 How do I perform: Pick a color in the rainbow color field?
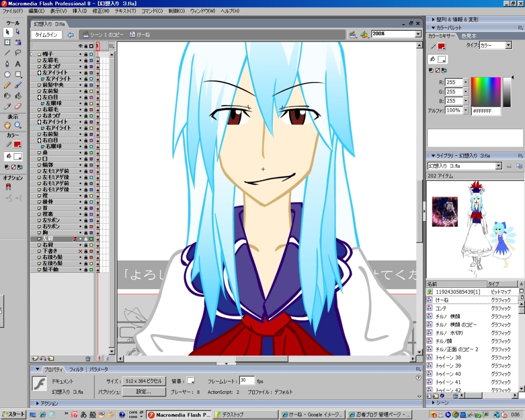486,92
